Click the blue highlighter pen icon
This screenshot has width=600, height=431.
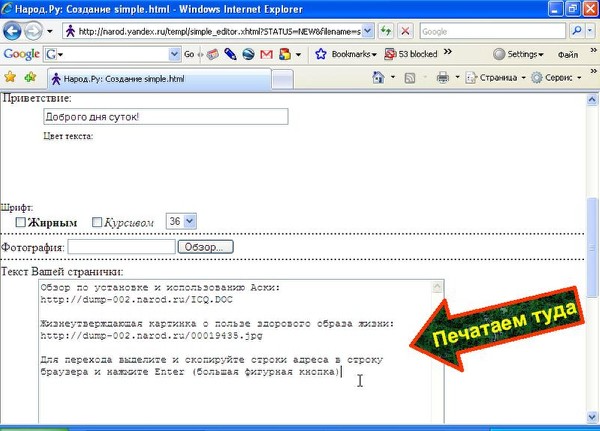[x=230, y=54]
